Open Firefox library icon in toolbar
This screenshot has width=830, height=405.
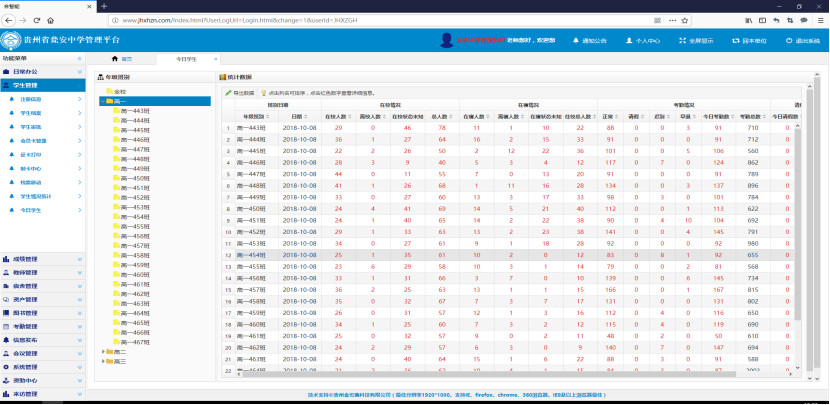tap(749, 20)
